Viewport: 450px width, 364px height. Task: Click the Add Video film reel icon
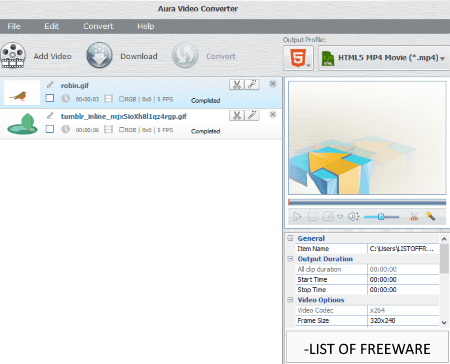point(13,55)
